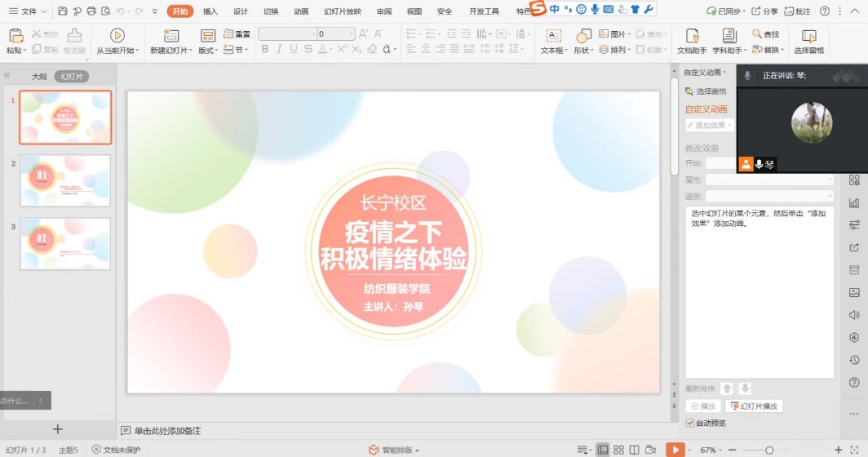Start slideshow with orange play button
This screenshot has height=457, width=868.
[x=675, y=450]
